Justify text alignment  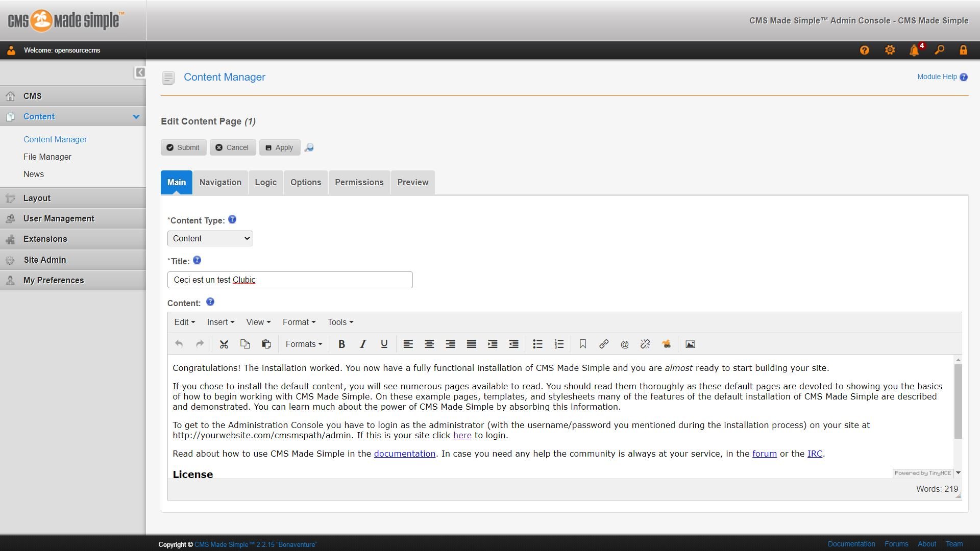coord(472,344)
